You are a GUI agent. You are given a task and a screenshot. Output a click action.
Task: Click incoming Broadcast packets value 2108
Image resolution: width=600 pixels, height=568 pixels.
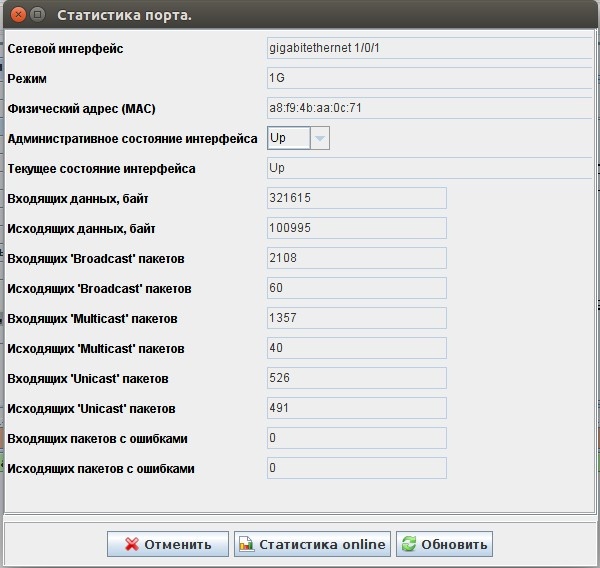click(357, 258)
